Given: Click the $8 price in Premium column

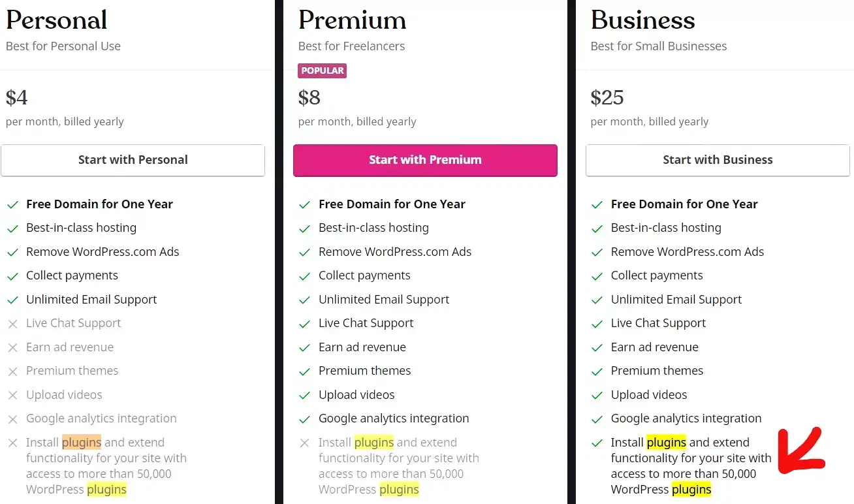Looking at the screenshot, I should click(309, 97).
